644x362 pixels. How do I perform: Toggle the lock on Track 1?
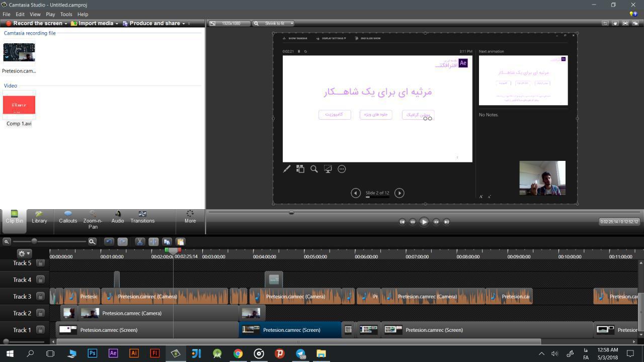pos(40,330)
